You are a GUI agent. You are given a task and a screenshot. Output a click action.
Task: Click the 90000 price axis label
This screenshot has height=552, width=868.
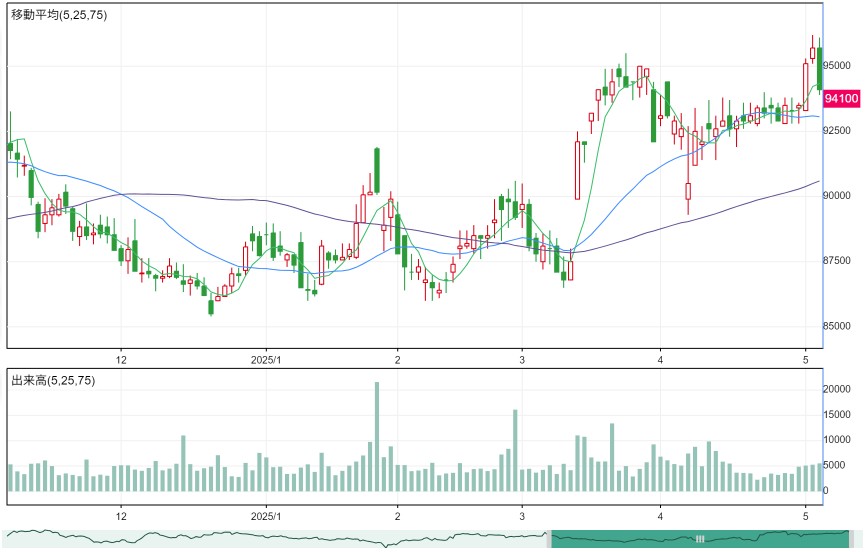click(x=836, y=195)
